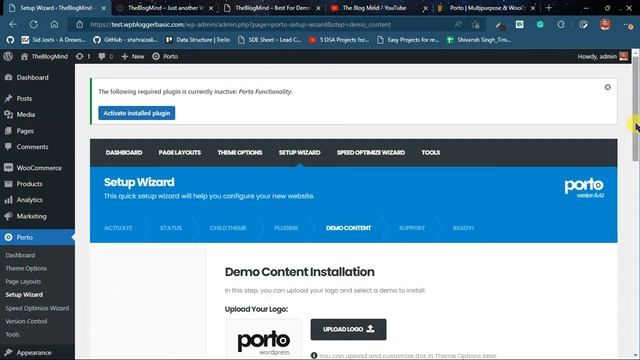This screenshot has height=360, width=640.
Task: Click the Porto wordpress logo preview
Action: click(x=264, y=339)
